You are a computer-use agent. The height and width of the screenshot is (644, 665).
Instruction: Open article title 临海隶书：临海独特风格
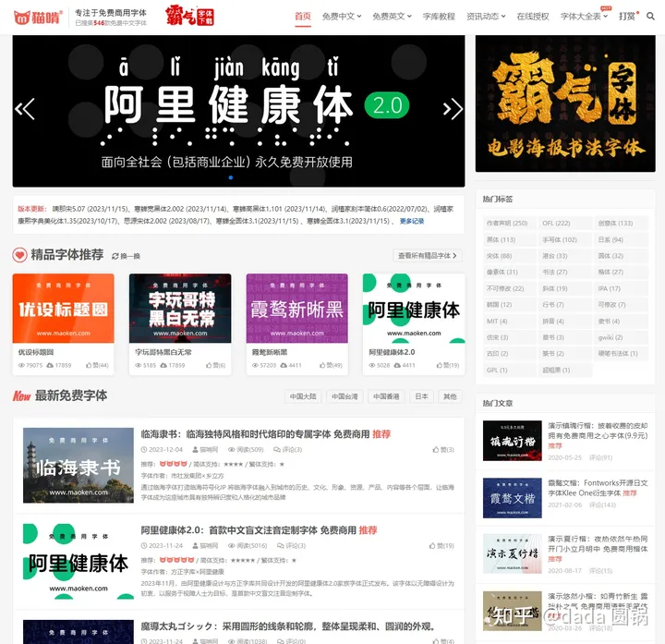pos(255,434)
